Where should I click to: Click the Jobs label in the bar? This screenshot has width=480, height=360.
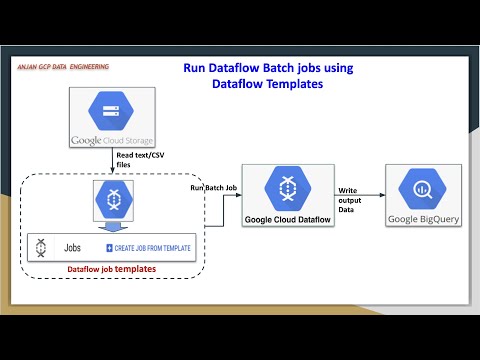pos(72,248)
